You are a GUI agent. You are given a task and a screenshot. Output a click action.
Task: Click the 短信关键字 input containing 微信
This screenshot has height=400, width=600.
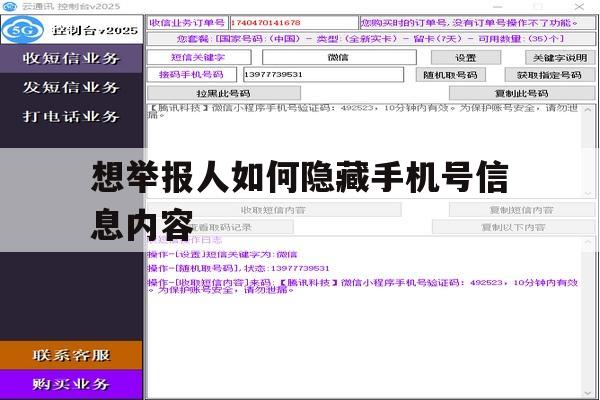point(339,57)
